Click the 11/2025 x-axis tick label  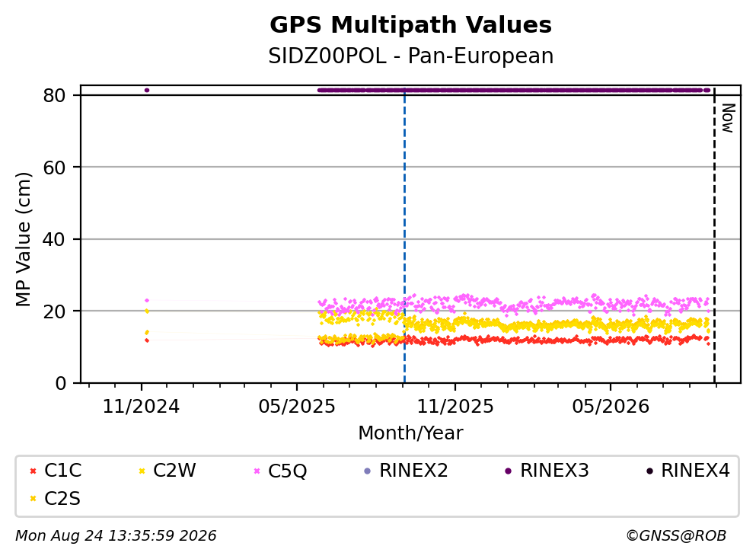point(455,407)
